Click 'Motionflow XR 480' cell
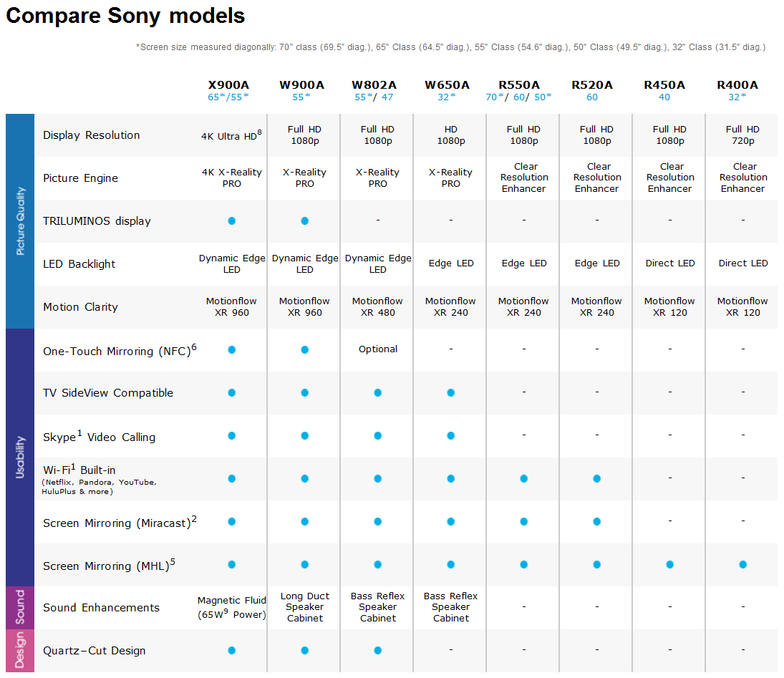Image resolution: width=784 pixels, height=678 pixels. tap(377, 306)
